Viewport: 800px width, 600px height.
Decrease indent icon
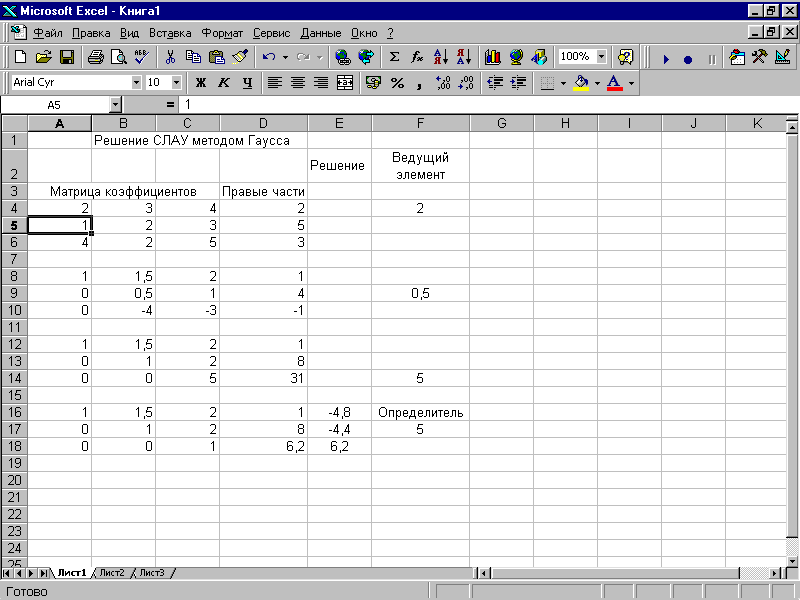click(x=495, y=83)
